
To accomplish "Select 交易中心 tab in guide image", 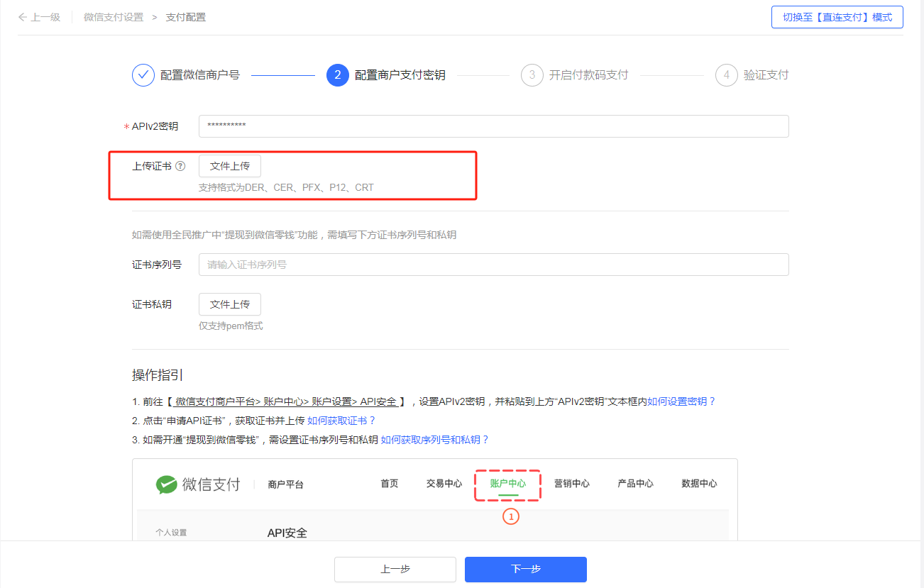I will point(444,484).
